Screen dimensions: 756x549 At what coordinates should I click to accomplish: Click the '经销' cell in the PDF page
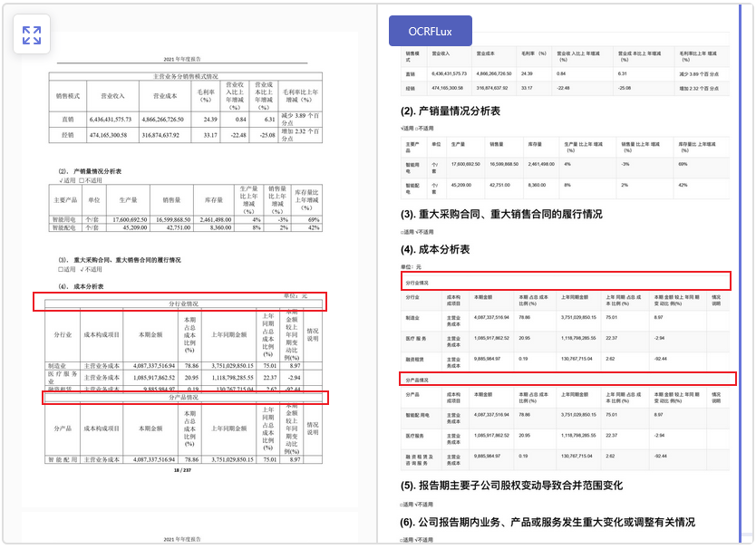click(x=67, y=135)
